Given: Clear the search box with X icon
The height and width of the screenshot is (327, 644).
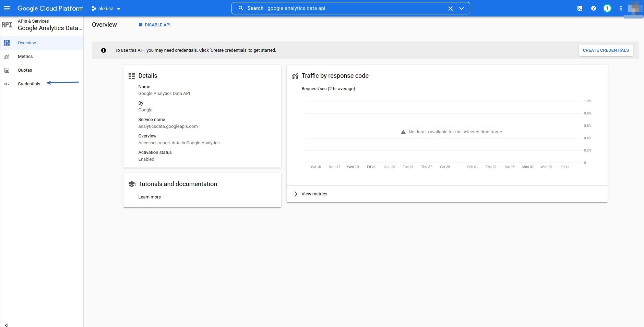Looking at the screenshot, I should click(451, 8).
